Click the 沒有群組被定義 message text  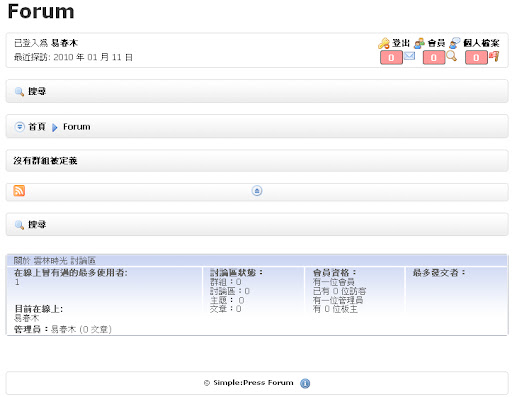tap(45, 161)
